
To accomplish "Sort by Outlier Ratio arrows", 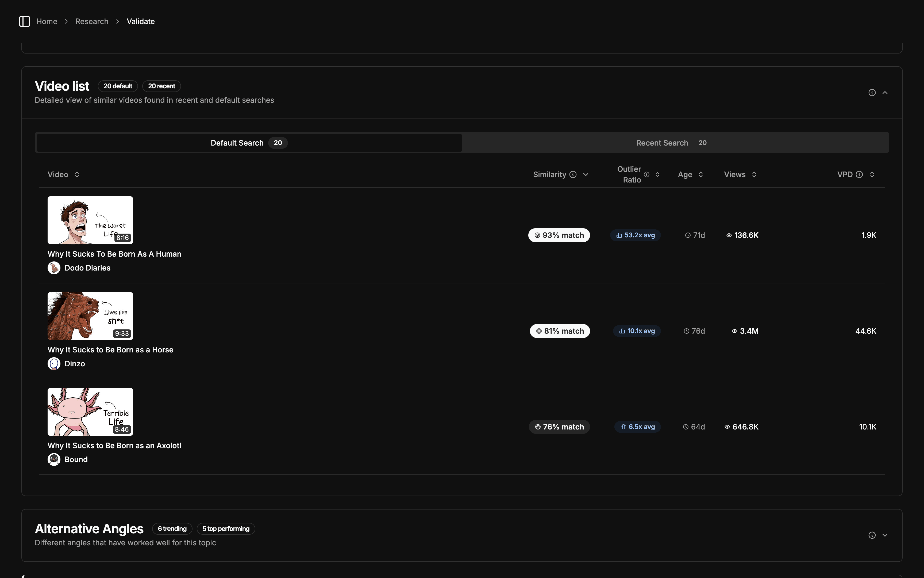I will tap(657, 174).
